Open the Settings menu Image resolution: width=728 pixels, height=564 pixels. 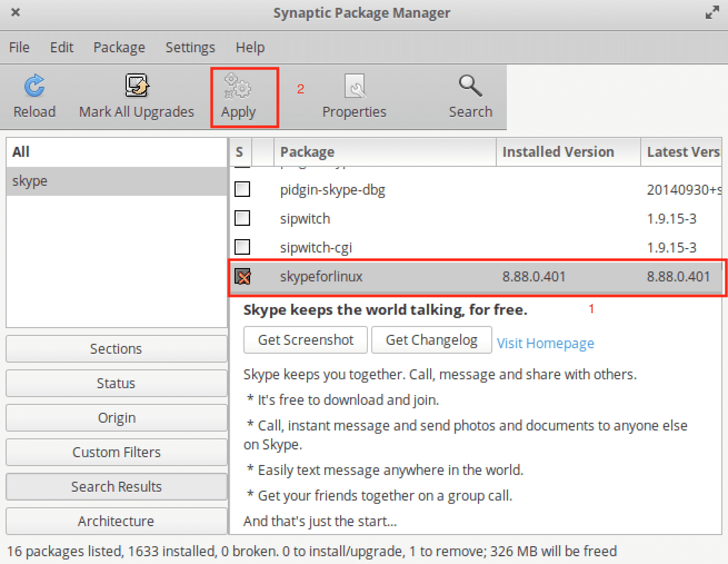tap(190, 47)
